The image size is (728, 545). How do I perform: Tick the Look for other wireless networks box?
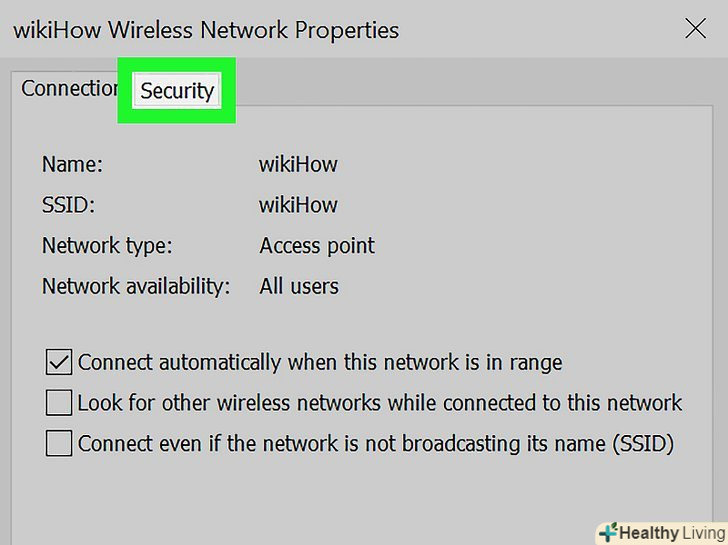point(59,403)
